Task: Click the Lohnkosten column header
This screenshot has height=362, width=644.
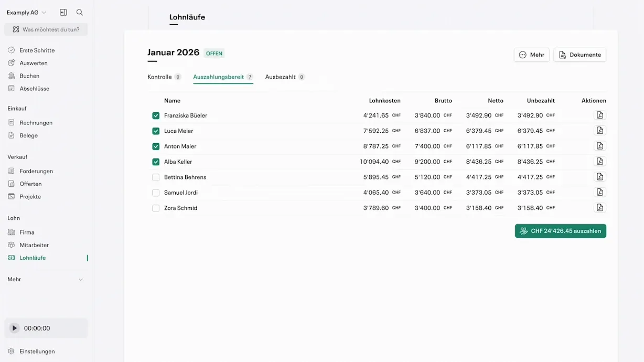Action: [x=385, y=101]
